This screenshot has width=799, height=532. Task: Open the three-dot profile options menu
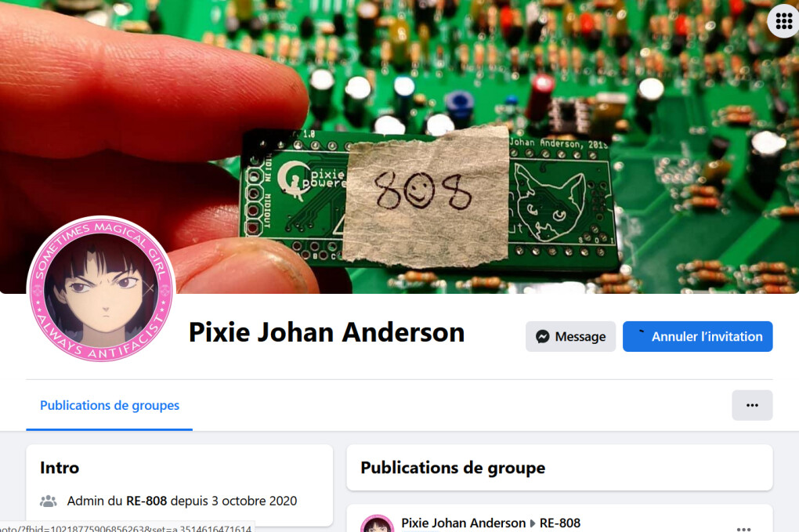click(x=752, y=405)
